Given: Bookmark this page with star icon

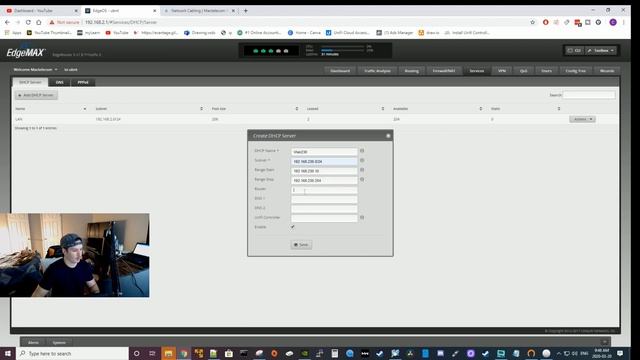Looking at the screenshot, I should [533, 22].
